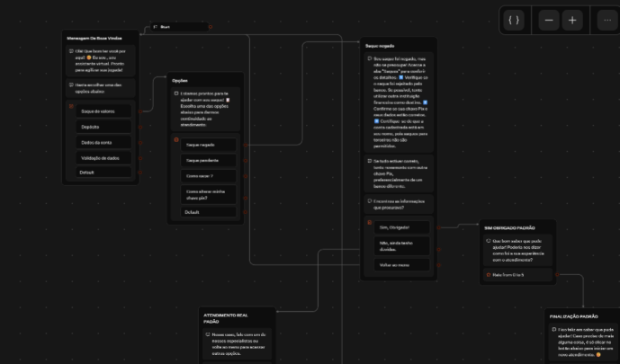Zoom out the canvas with minus button
The width and height of the screenshot is (620, 364).
tap(549, 20)
